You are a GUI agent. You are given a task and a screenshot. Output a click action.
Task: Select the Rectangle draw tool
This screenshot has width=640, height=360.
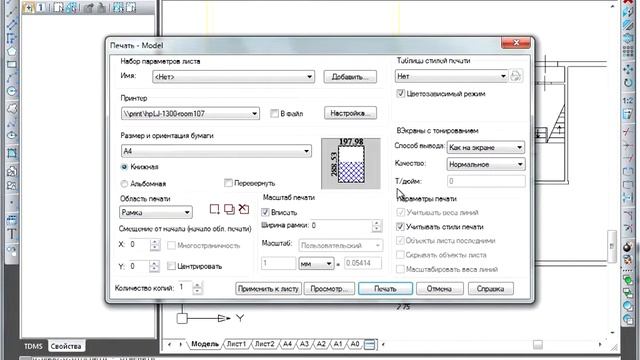[11, 64]
